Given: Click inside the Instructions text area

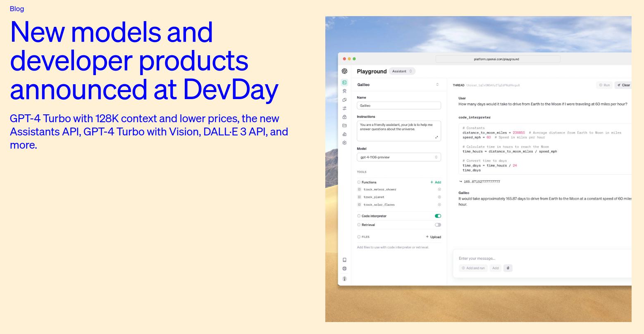Looking at the screenshot, I should 399,131.
